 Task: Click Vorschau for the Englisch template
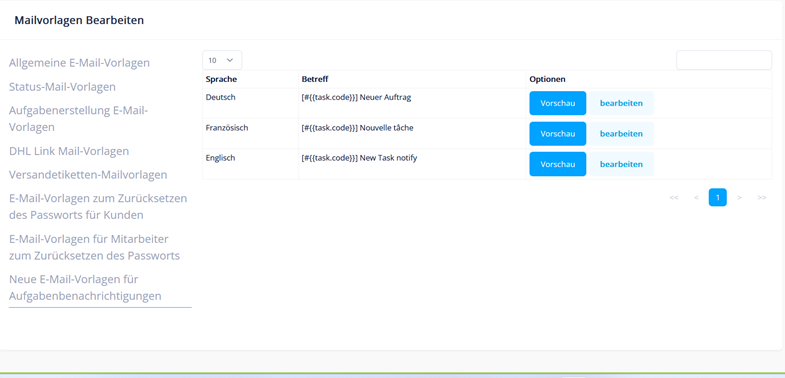tap(558, 164)
